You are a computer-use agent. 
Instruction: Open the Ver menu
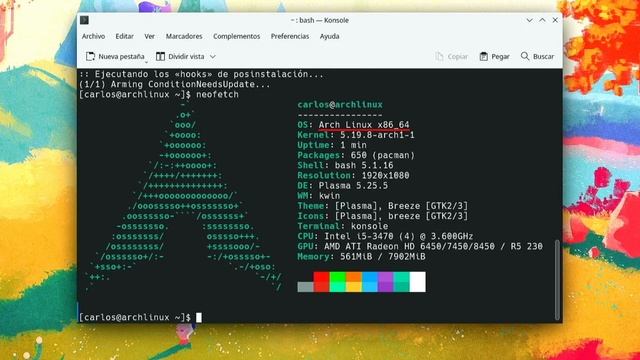click(x=149, y=36)
